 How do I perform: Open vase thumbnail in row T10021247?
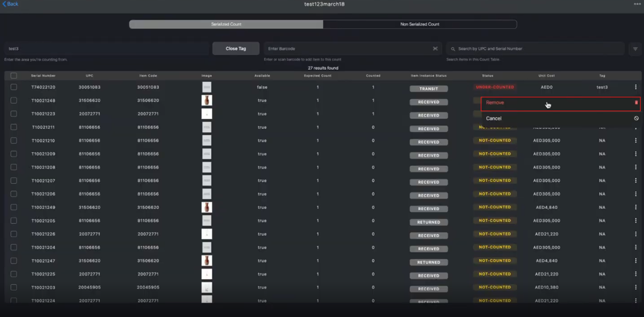click(206, 261)
